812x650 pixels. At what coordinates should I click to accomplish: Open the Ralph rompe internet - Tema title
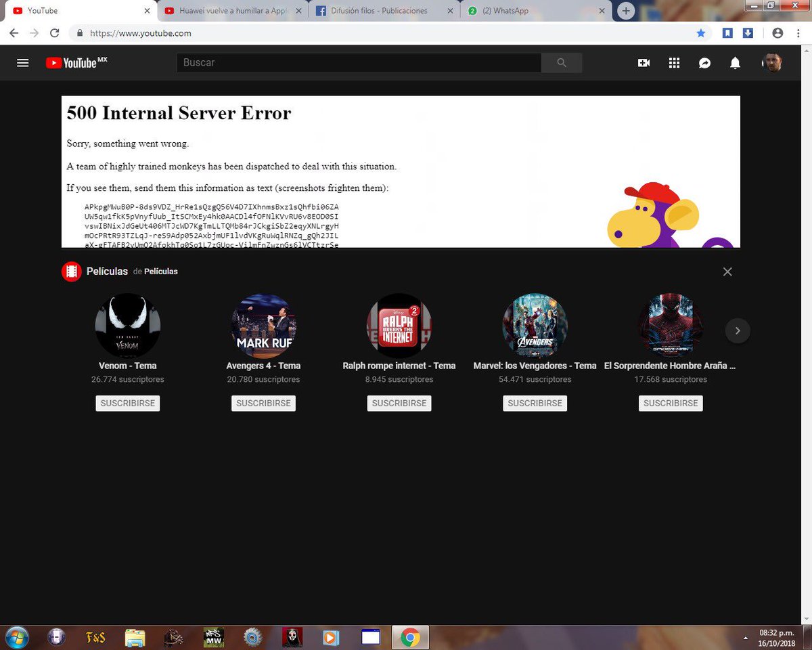click(x=399, y=366)
